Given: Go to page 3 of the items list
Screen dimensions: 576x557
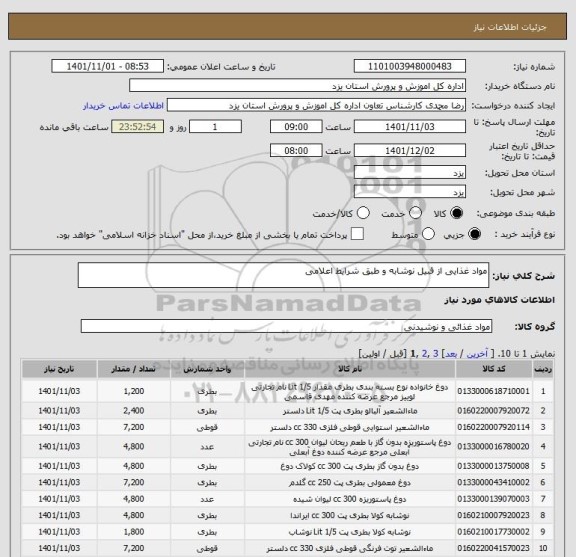Looking at the screenshot, I should tap(436, 353).
